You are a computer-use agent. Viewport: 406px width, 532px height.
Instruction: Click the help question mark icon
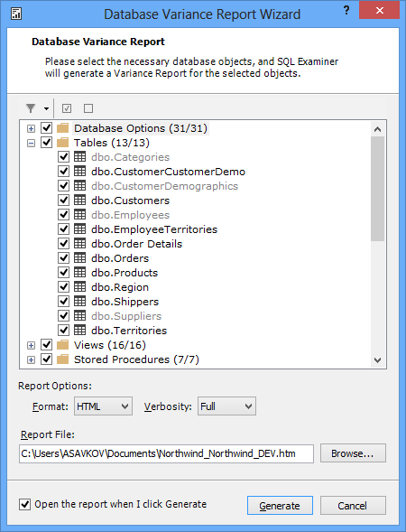coord(346,11)
